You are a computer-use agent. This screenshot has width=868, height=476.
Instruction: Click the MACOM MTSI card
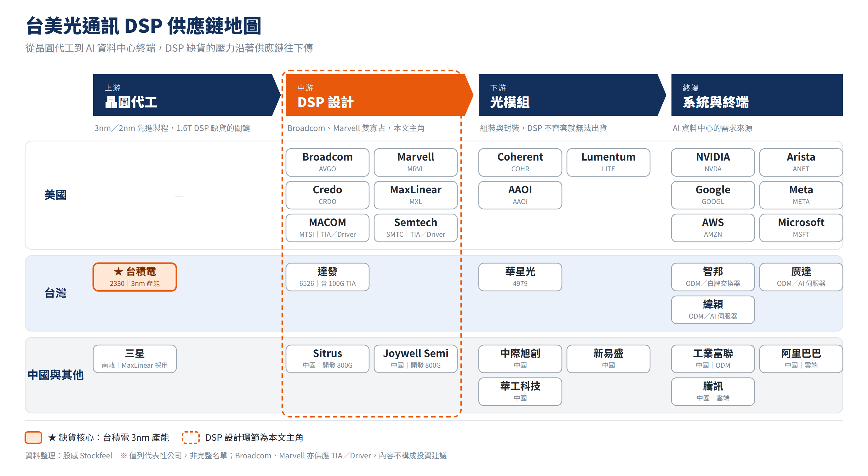click(x=328, y=228)
